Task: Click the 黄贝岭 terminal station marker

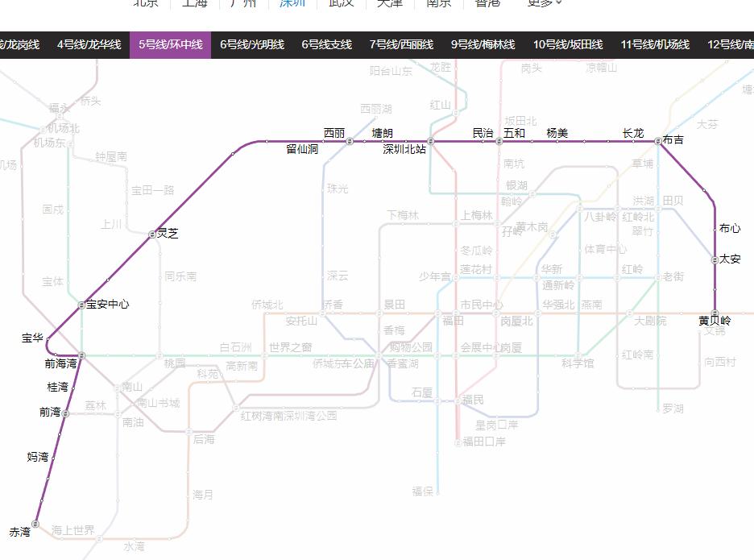Action: pos(715,313)
